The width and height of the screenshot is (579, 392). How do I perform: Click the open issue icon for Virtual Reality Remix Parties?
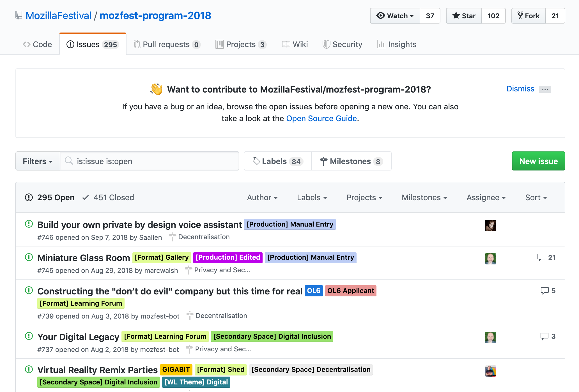29,369
